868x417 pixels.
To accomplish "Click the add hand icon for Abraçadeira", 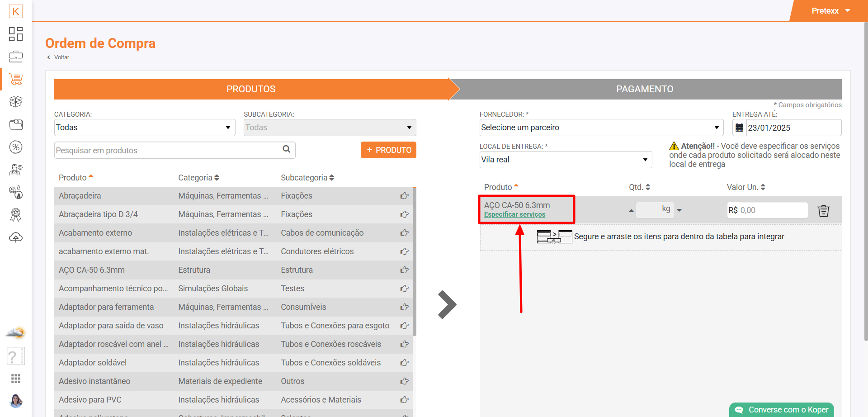I will (404, 196).
